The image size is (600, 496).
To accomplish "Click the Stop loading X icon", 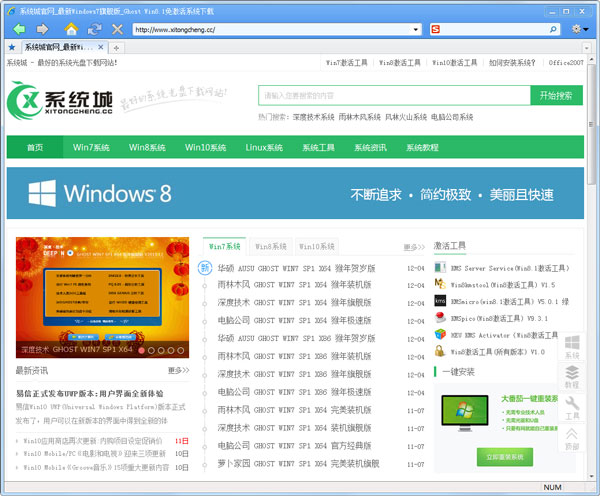I will [117, 29].
